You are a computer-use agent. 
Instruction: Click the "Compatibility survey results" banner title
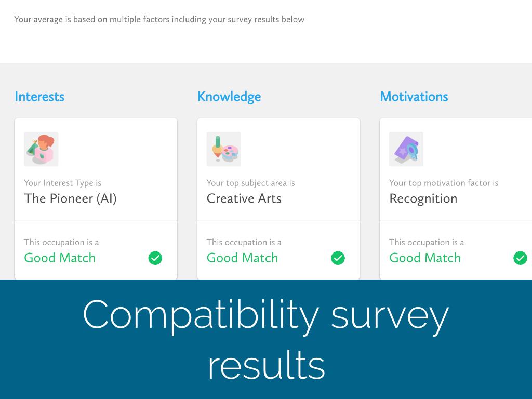(266, 339)
